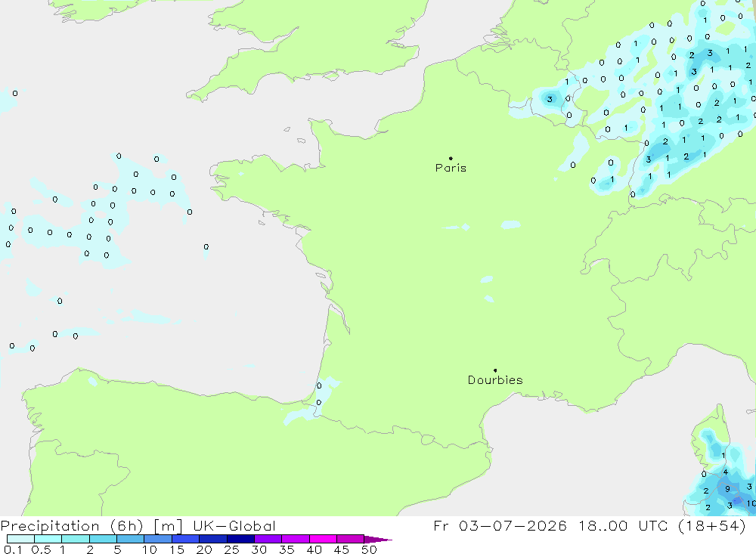Click the legend label '50'
The width and height of the screenshot is (756, 554).
pos(369,549)
